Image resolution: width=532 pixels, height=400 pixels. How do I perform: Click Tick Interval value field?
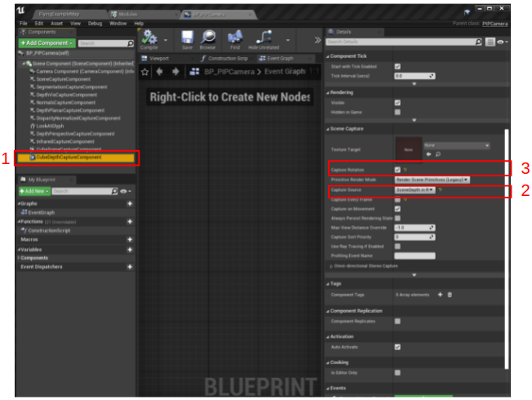(x=415, y=76)
